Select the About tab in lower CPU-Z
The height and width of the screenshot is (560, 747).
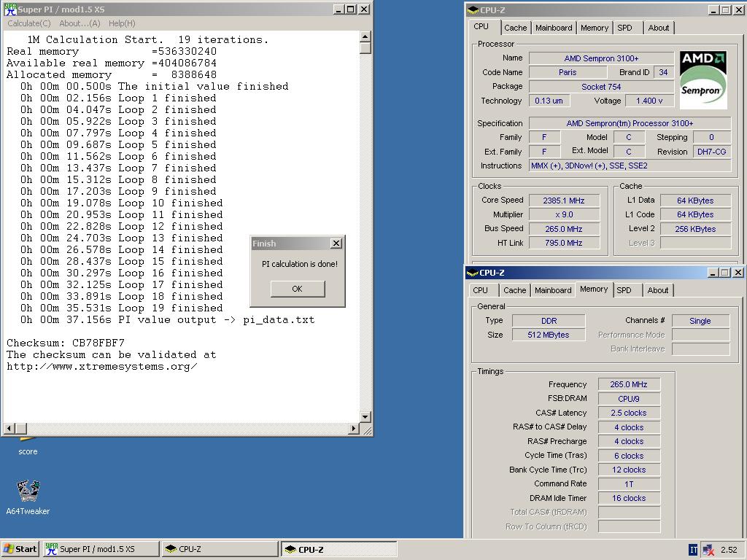[657, 290]
